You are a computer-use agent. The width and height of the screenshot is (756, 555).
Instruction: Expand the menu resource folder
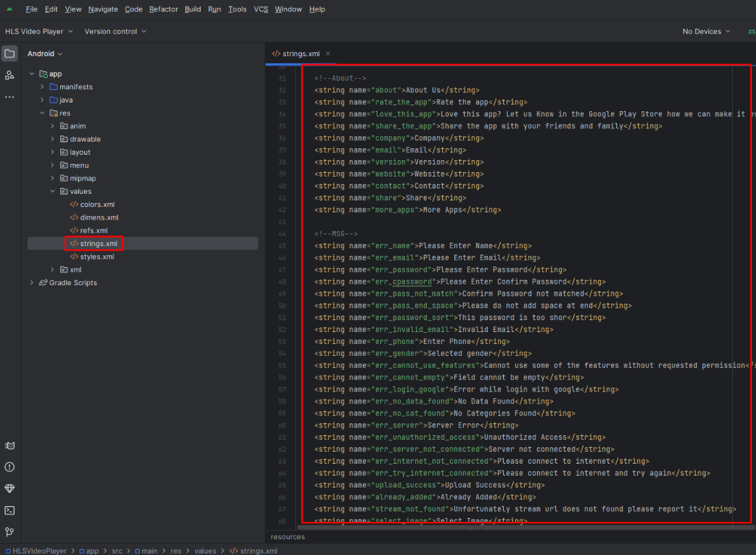(x=52, y=165)
